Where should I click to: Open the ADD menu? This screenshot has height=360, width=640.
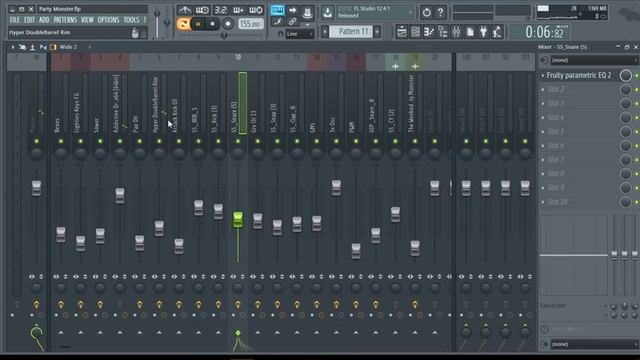tap(44, 20)
